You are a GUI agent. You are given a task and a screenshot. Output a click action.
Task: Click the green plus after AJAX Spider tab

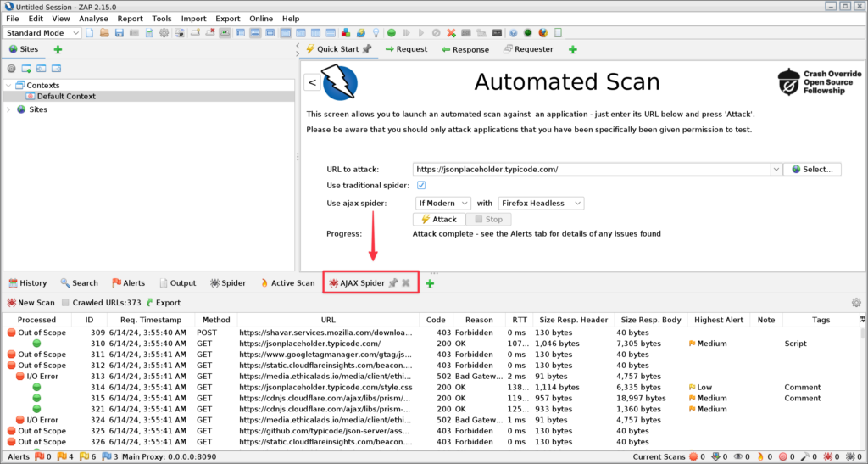click(430, 283)
